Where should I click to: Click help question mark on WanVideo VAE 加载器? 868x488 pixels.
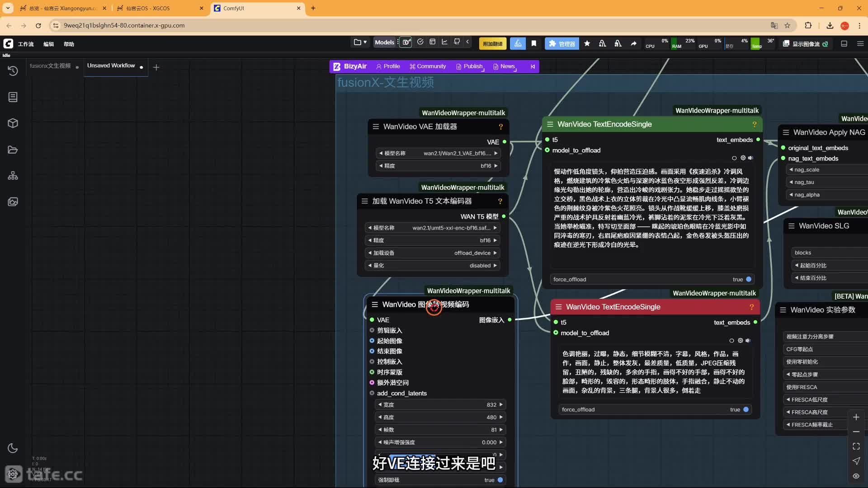500,127
